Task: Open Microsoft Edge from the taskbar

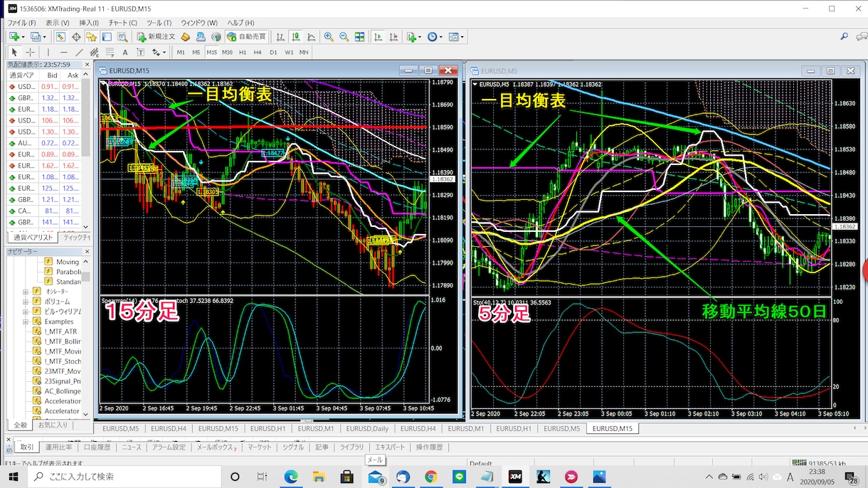Action: 290,477
